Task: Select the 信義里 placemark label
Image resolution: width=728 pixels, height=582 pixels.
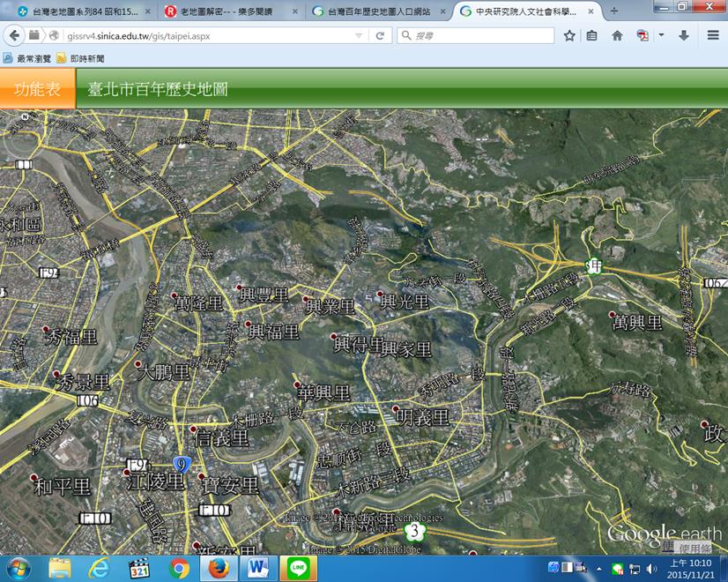Action: click(x=221, y=438)
